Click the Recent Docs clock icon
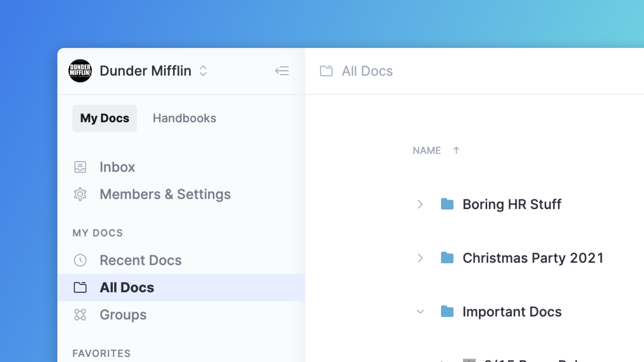 pos(80,260)
